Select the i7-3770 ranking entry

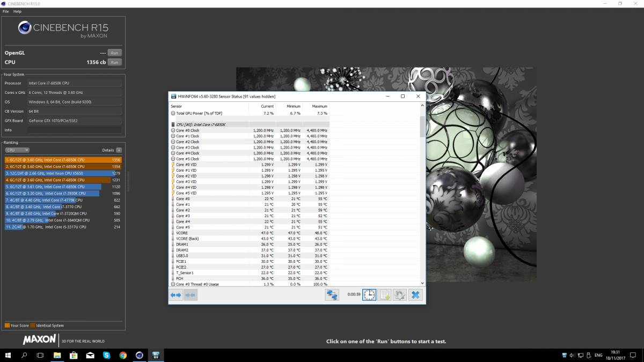pyautogui.click(x=63, y=206)
